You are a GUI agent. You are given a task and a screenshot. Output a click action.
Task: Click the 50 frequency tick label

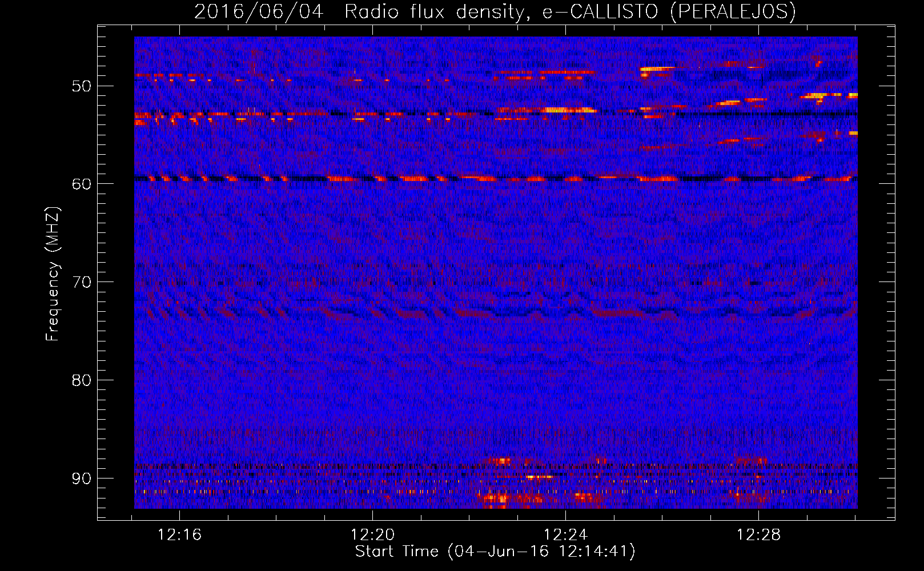pos(81,86)
